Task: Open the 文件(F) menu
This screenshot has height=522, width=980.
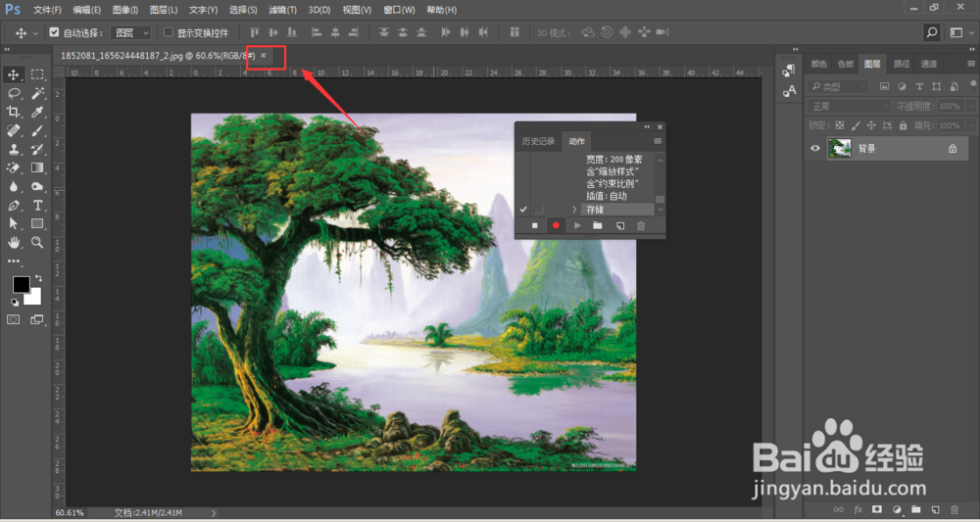Action: (x=47, y=10)
